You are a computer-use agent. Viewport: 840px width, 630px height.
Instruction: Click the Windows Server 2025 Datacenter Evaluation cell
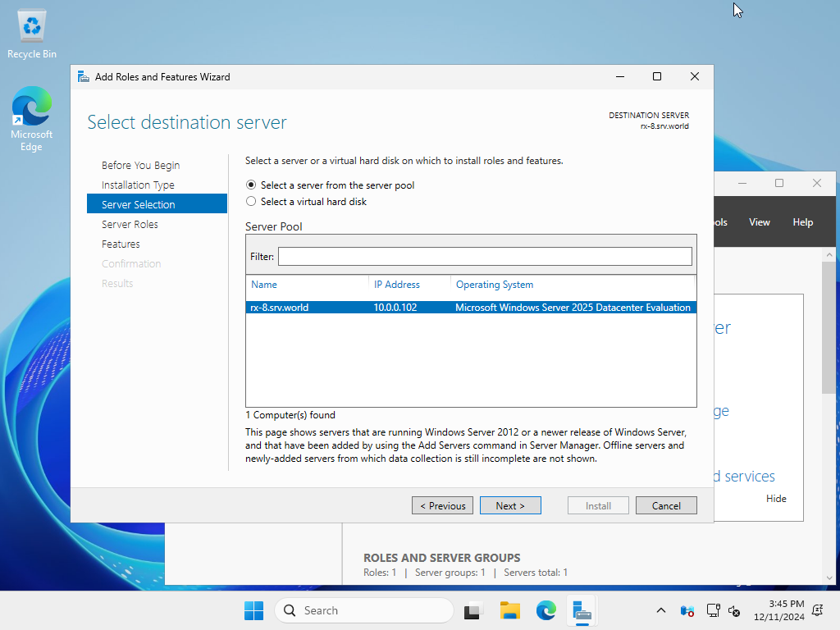pyautogui.click(x=573, y=308)
